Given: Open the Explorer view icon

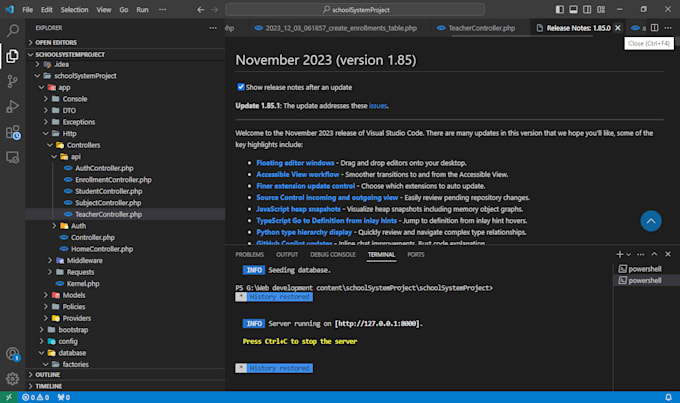Looking at the screenshot, I should 13,56.
